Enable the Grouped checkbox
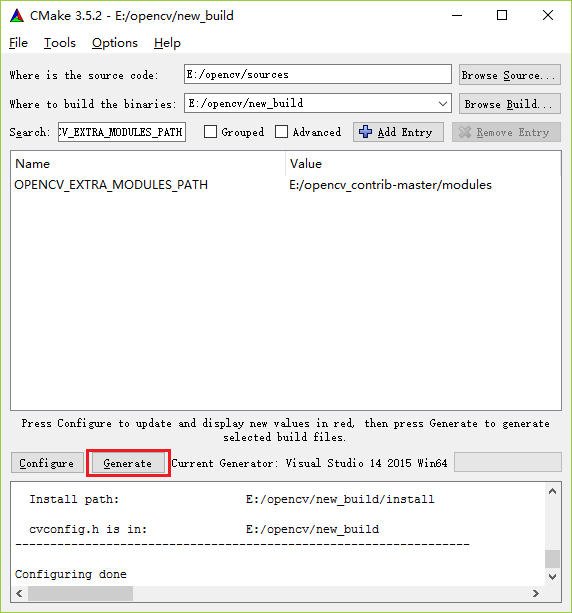The width and height of the screenshot is (572, 613). click(x=210, y=132)
